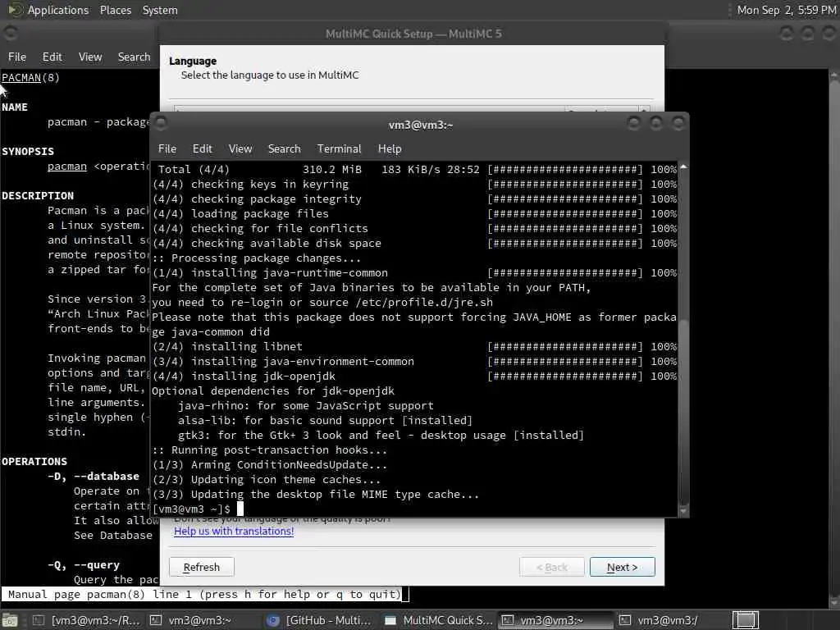Screen dimensions: 840x630
Task: Open Applications menu in top panel
Action: pyautogui.click(x=58, y=10)
